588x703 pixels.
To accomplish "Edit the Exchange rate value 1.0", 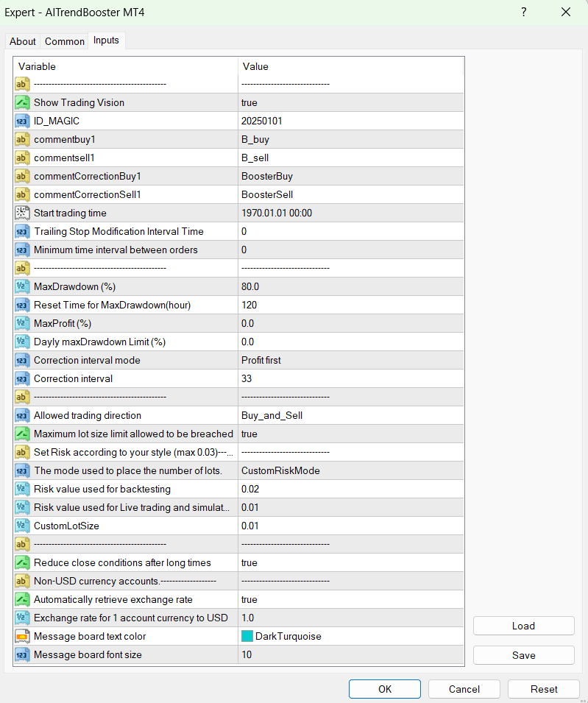I will [x=351, y=618].
